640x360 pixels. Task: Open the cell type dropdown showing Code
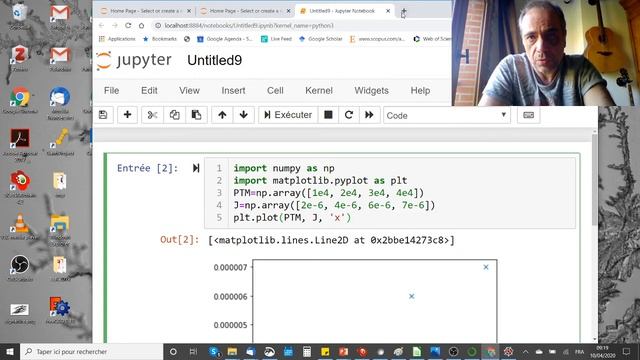447,116
